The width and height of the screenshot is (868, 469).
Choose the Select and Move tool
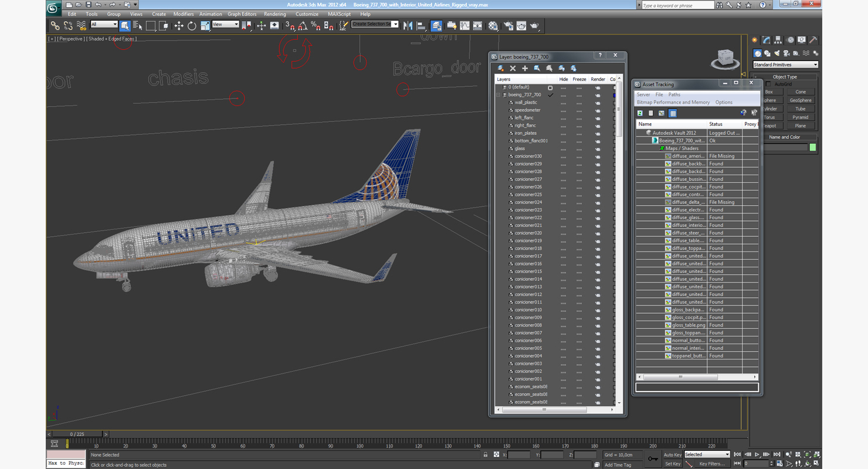coord(179,26)
